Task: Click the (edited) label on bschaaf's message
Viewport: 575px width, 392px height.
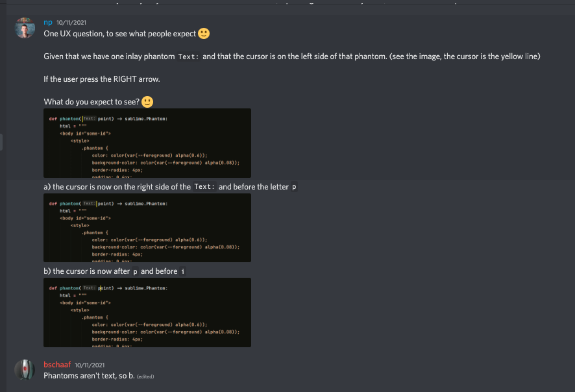Action: (146, 376)
